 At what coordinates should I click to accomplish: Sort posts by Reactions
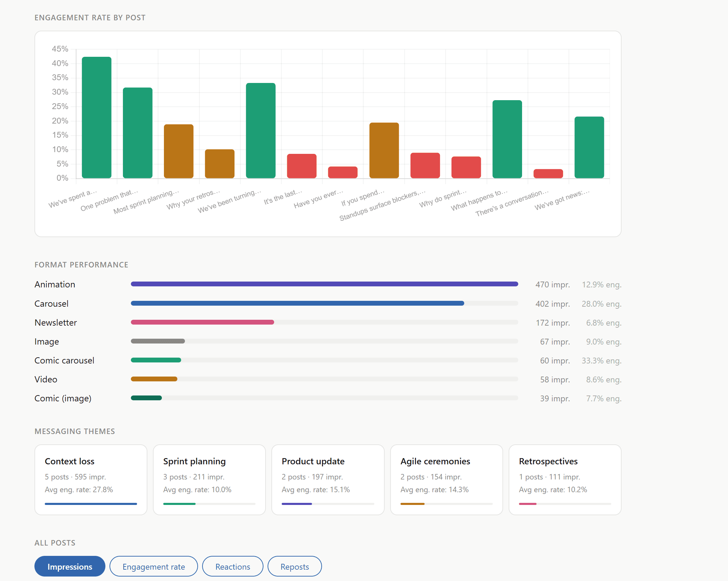tap(233, 566)
